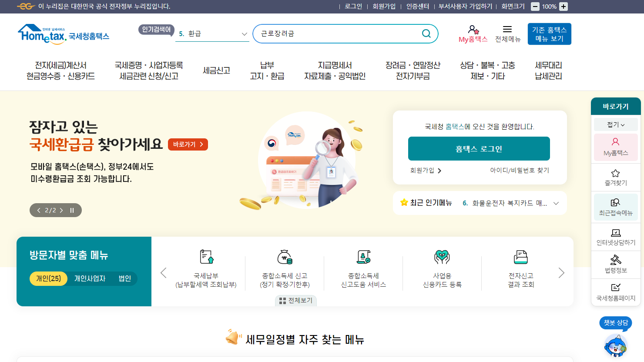Click 화물운전자 복지카드 popular menu item
Image resolution: width=644 pixels, height=362 pixels.
(x=505, y=203)
